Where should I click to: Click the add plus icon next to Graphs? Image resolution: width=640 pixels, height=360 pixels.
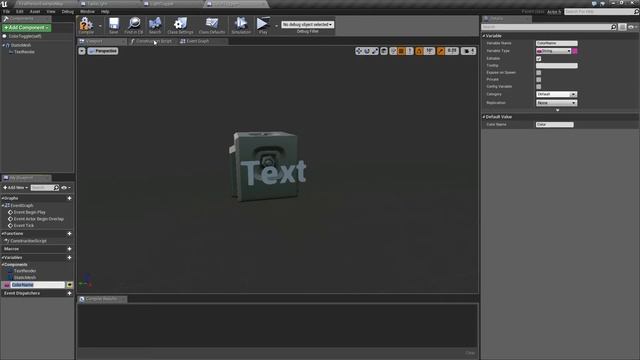[x=69, y=198]
